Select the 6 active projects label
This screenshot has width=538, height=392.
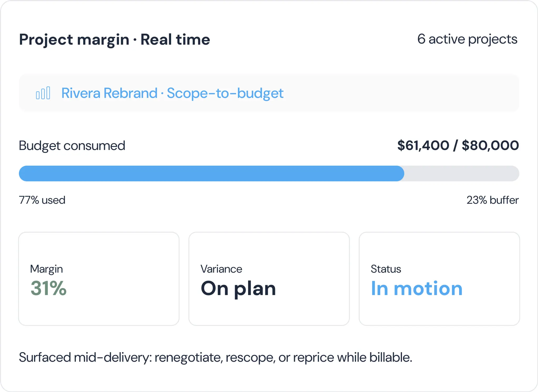click(467, 39)
